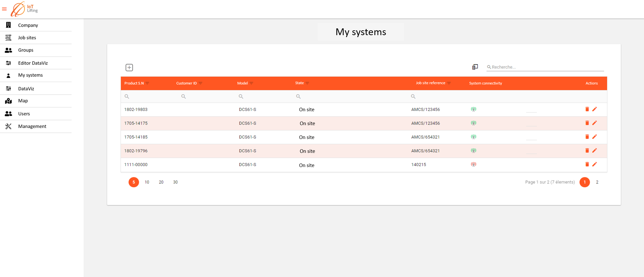644x277 pixels.
Task: Set page size to 10
Action: pyautogui.click(x=147, y=182)
